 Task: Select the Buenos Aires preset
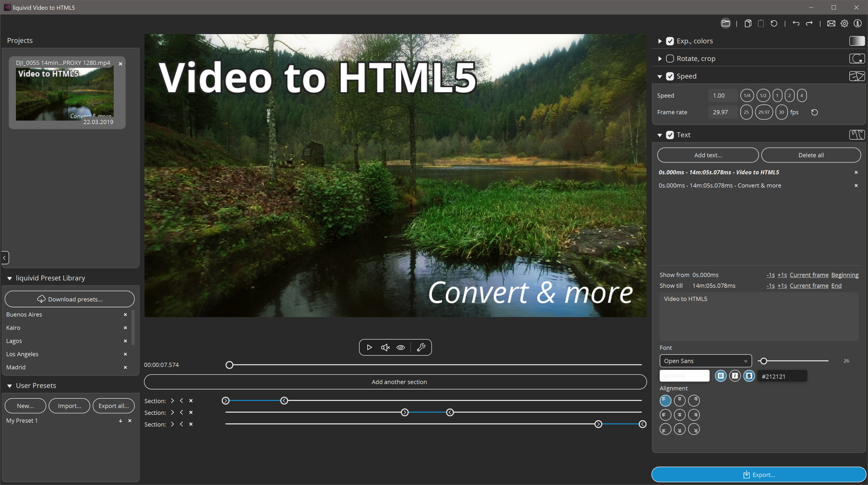24,315
